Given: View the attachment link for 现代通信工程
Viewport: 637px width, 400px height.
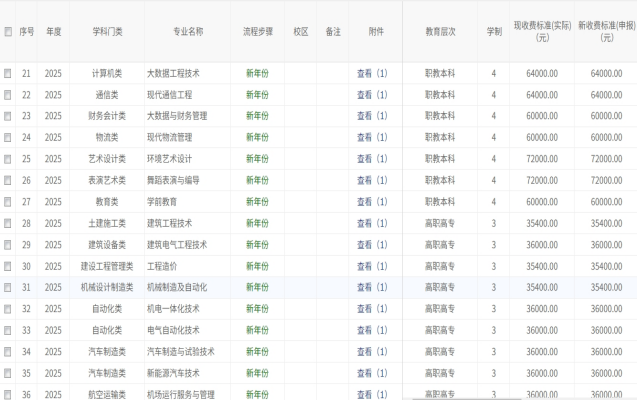Looking at the screenshot, I should pos(371,95).
